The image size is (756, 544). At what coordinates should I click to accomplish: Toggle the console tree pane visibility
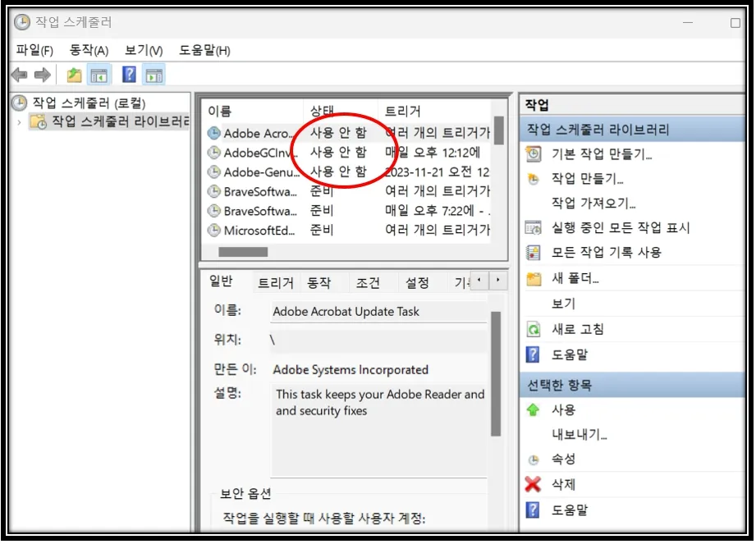(x=99, y=72)
